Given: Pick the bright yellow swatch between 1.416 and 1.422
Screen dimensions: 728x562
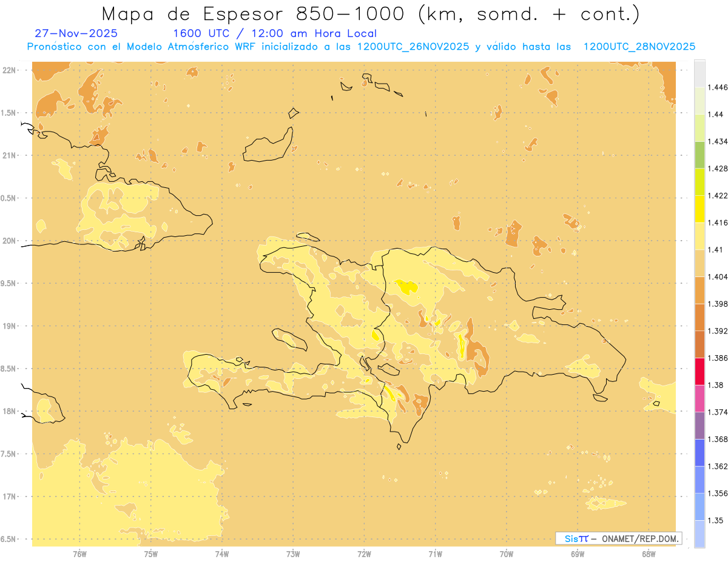Looking at the screenshot, I should (x=699, y=209).
